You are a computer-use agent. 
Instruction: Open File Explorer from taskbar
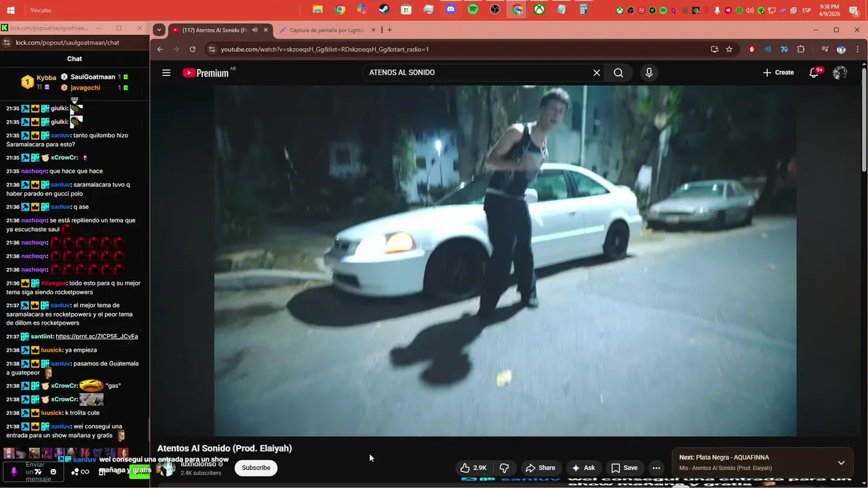[317, 9]
